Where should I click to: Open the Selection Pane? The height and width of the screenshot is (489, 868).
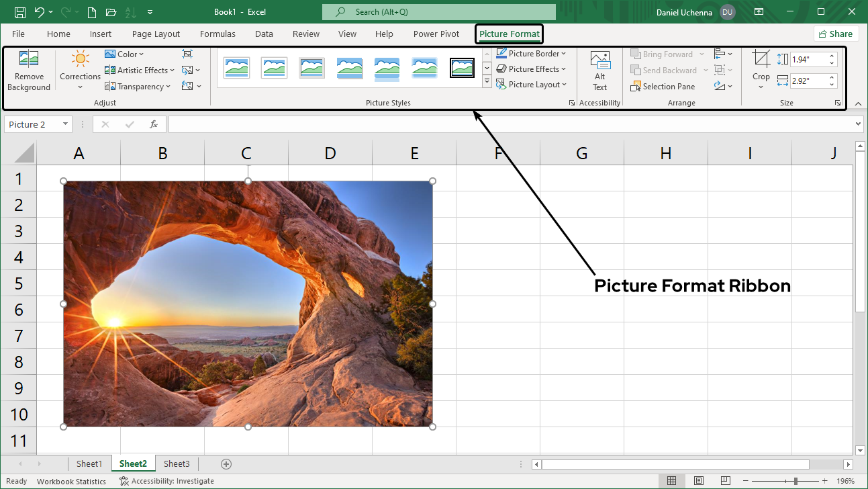665,86
